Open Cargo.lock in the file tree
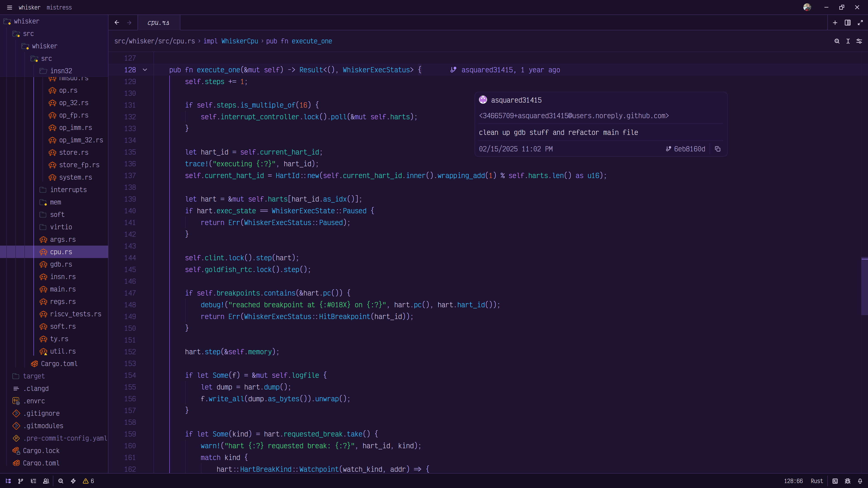The image size is (868, 488). tap(54, 451)
